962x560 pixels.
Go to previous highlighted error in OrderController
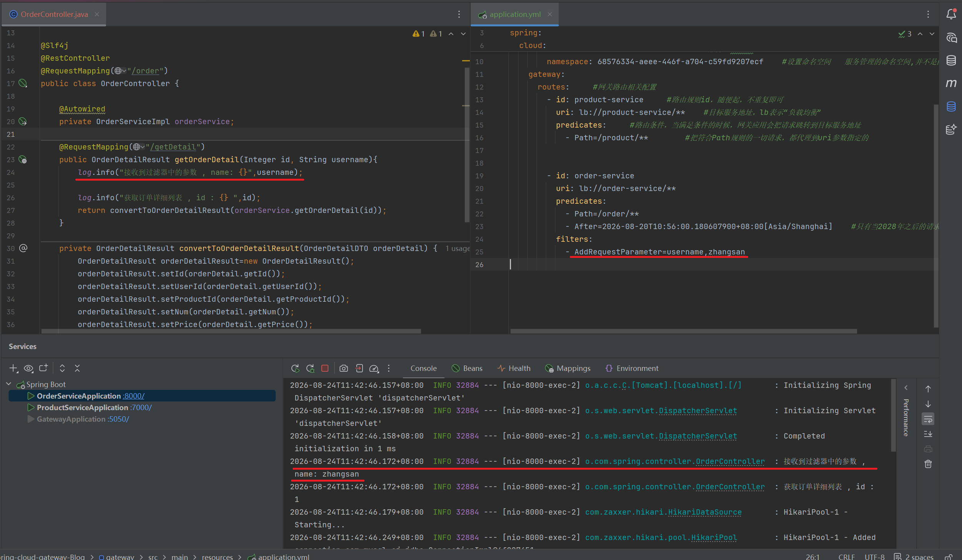pos(451,34)
